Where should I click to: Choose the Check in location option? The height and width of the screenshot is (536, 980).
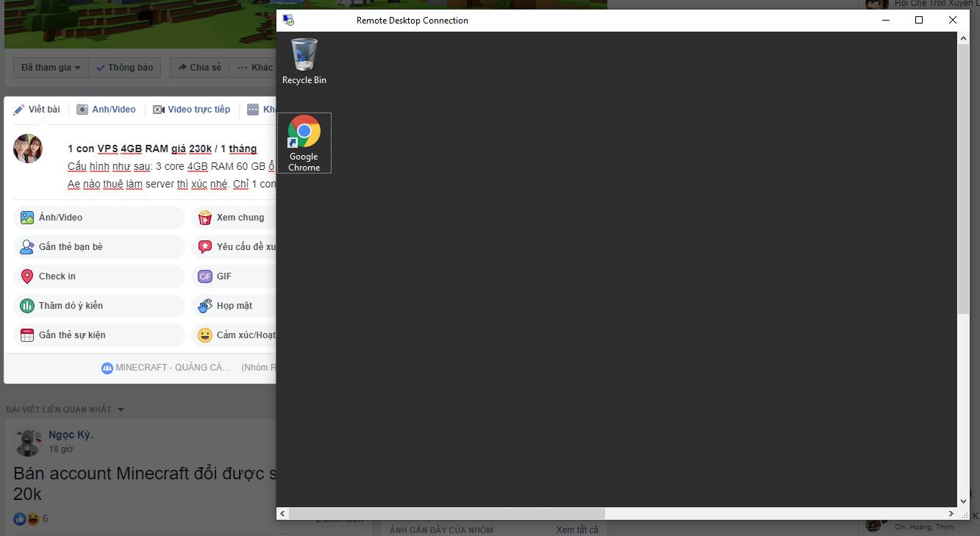point(99,276)
